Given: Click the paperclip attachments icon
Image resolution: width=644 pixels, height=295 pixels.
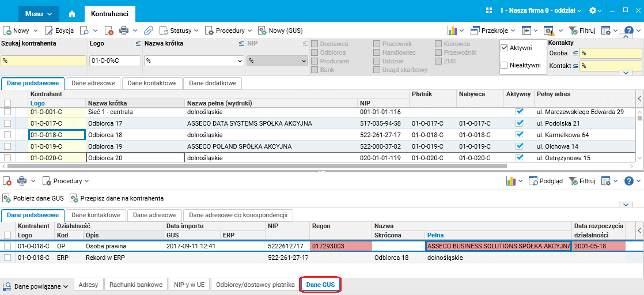Looking at the screenshot, I should click(148, 31).
